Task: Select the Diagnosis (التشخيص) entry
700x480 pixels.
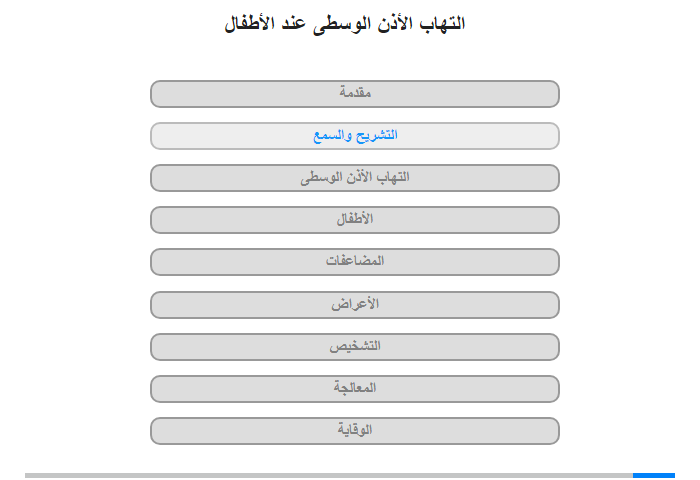Action: click(355, 346)
